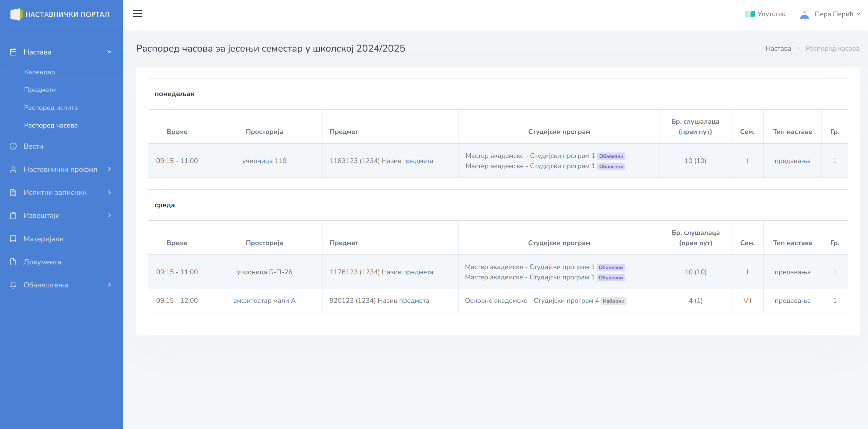Open the Предмети menu item

(40, 90)
